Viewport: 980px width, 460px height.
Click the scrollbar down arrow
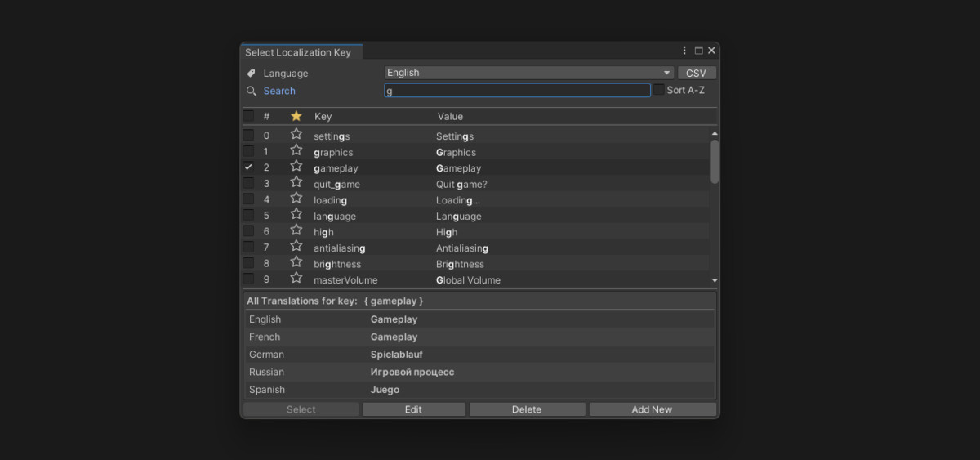pyautogui.click(x=715, y=280)
